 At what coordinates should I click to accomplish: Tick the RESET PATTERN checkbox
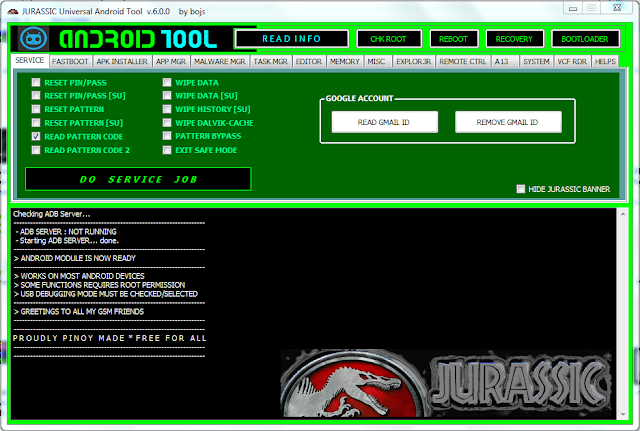click(36, 109)
